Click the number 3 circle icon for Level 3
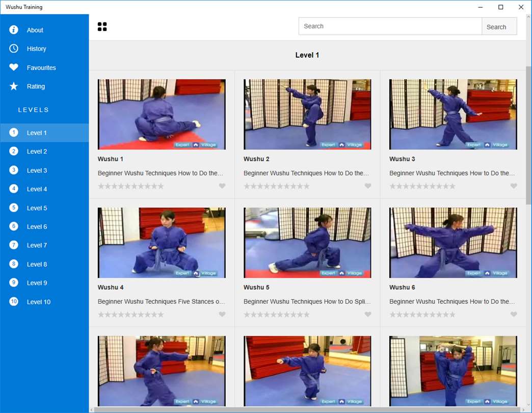 coord(14,170)
